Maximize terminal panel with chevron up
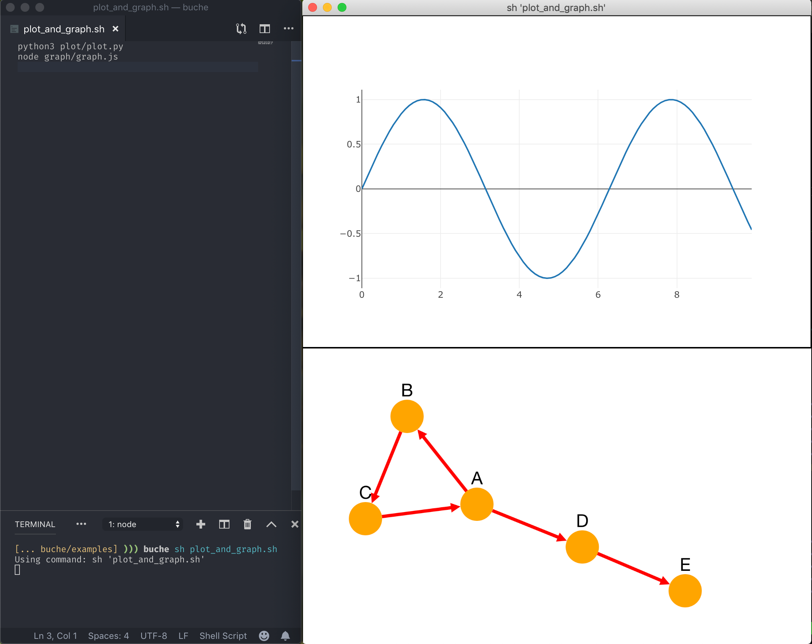This screenshot has height=644, width=812. [271, 524]
